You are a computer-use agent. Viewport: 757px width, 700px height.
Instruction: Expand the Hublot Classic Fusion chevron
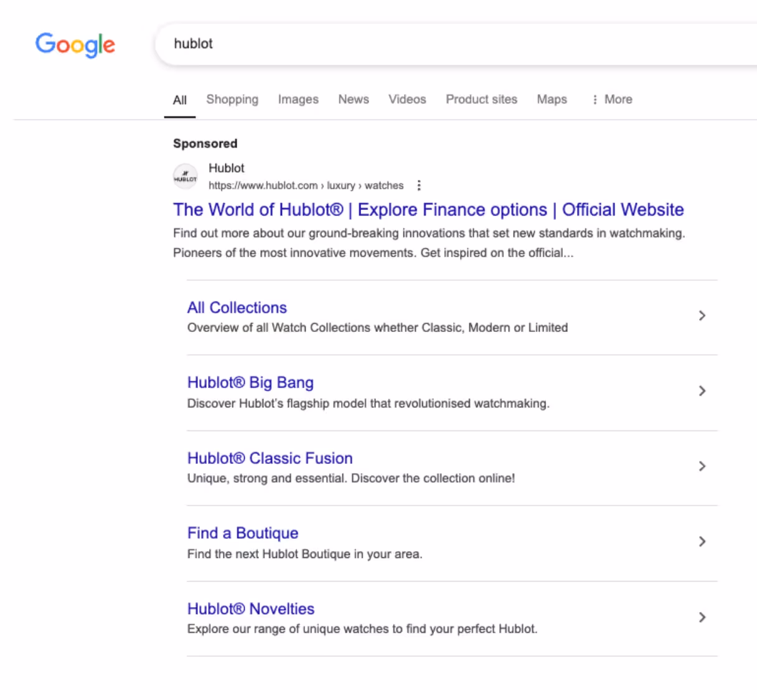(x=702, y=466)
